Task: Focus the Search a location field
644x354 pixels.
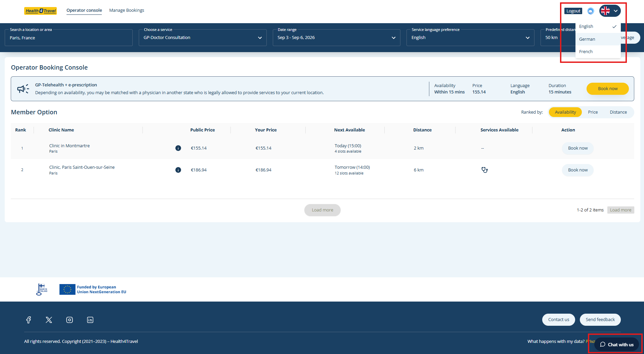Action: click(69, 38)
